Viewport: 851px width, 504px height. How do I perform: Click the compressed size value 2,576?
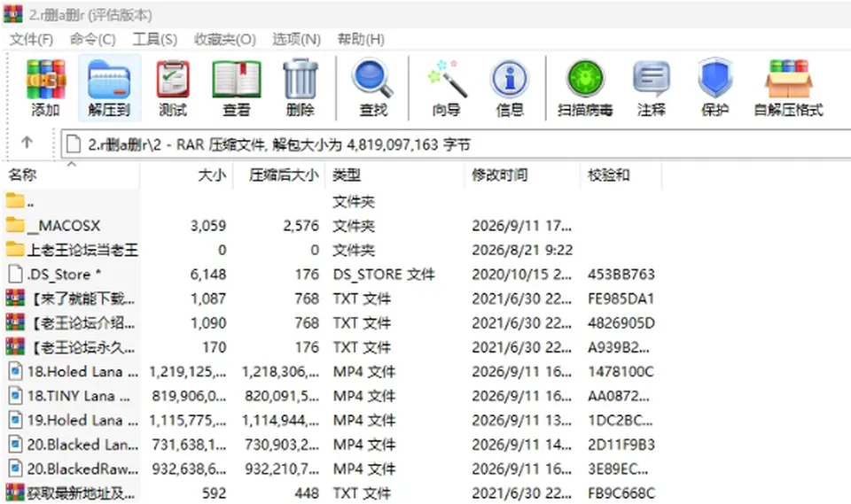[x=301, y=225]
